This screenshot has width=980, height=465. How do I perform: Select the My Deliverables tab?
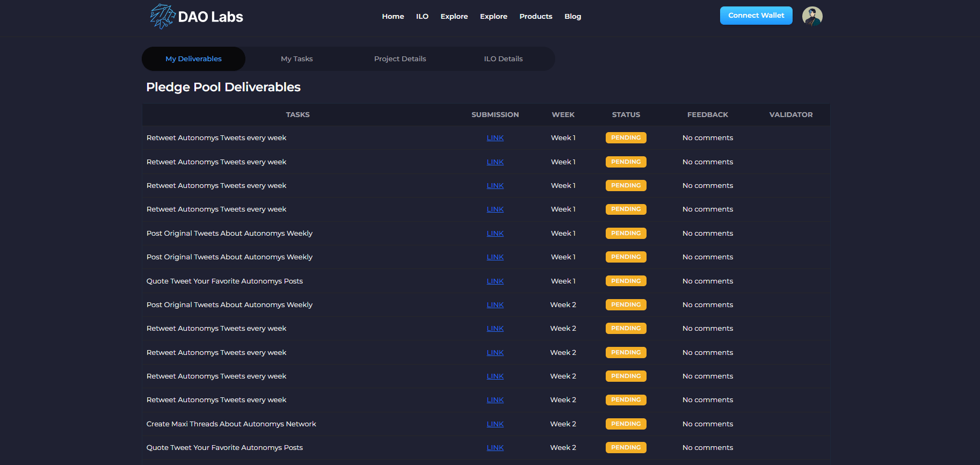193,59
